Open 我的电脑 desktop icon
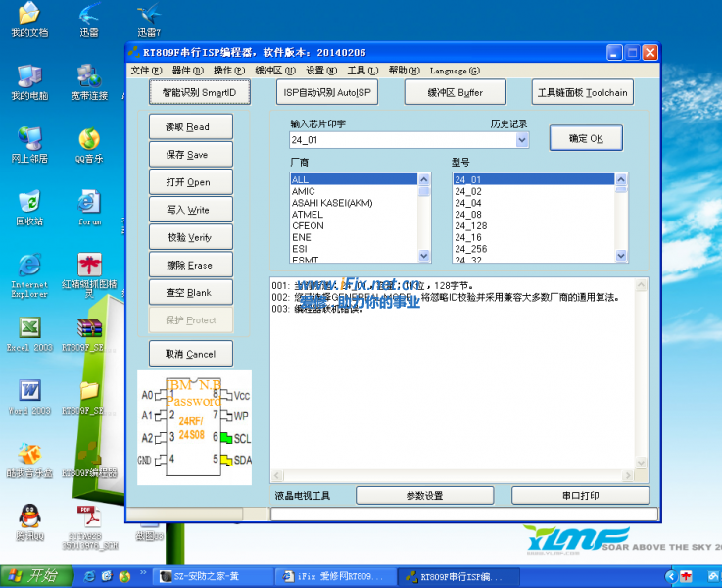 (29, 77)
